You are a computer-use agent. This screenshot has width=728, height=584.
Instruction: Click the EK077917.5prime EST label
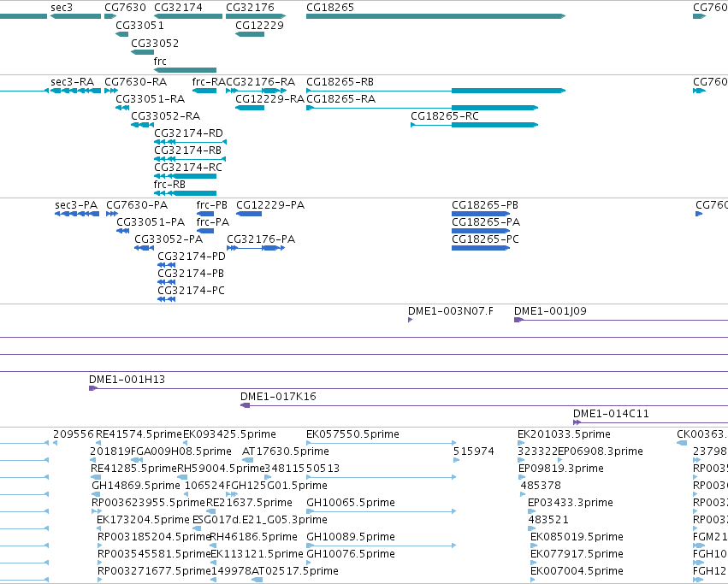click(x=577, y=554)
